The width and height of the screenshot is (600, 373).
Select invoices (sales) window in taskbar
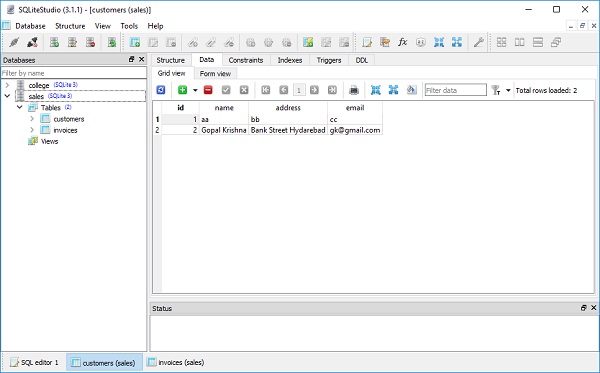pyautogui.click(x=176, y=362)
